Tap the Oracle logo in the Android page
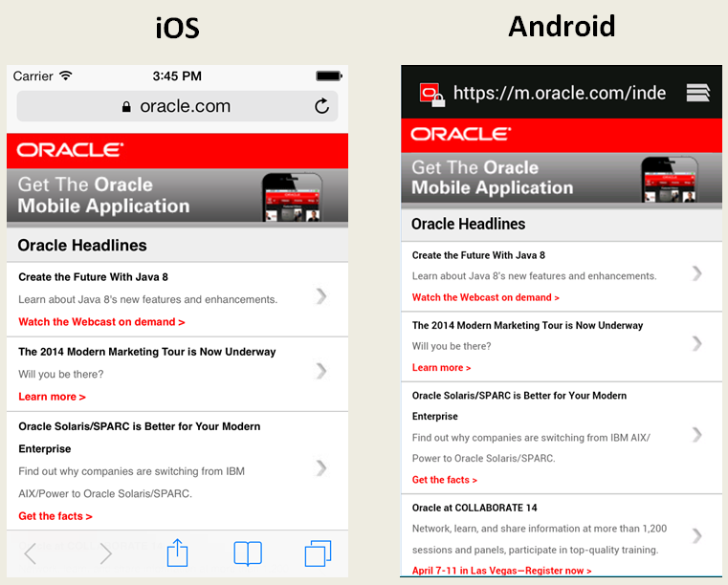The width and height of the screenshot is (728, 585). [x=460, y=134]
